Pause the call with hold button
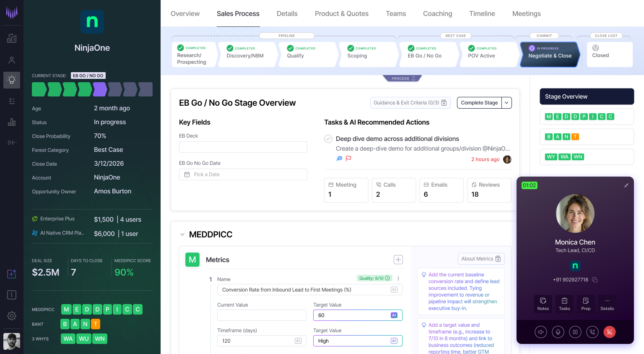Screen dimensions: 644x354 click(x=575, y=332)
